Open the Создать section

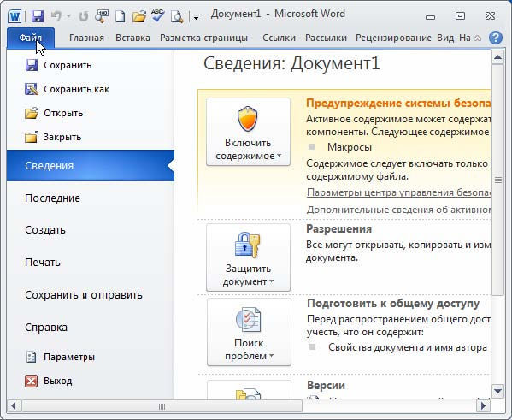tap(45, 230)
